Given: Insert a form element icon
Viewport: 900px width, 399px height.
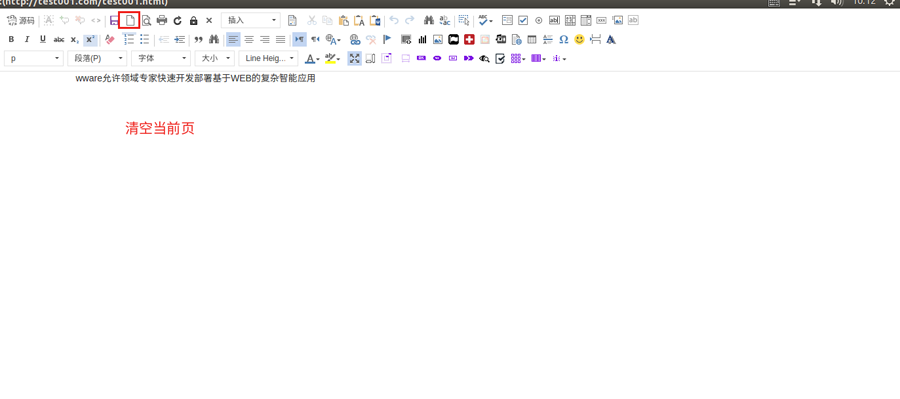Looking at the screenshot, I should tap(507, 20).
